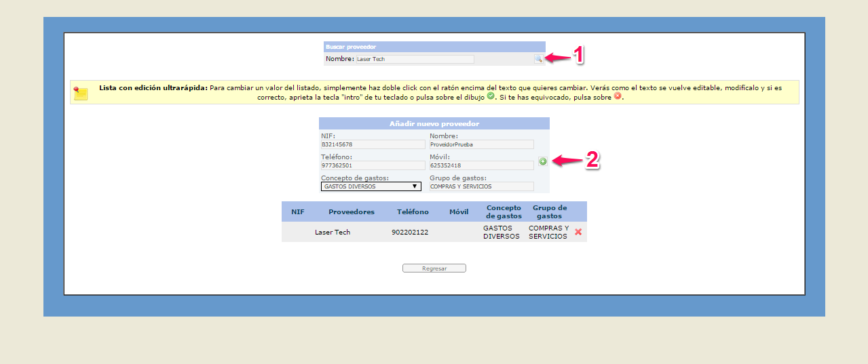Click the NIF input field in the new provider form
868x364 pixels.
[373, 144]
